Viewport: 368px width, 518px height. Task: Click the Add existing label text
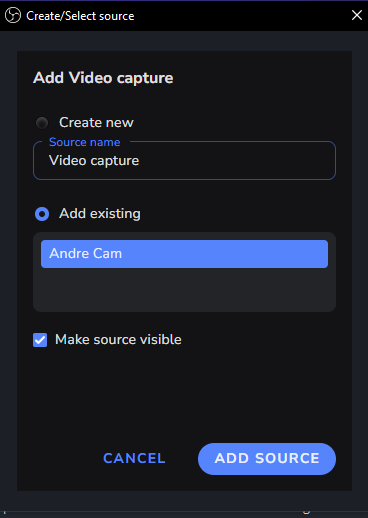(x=100, y=213)
